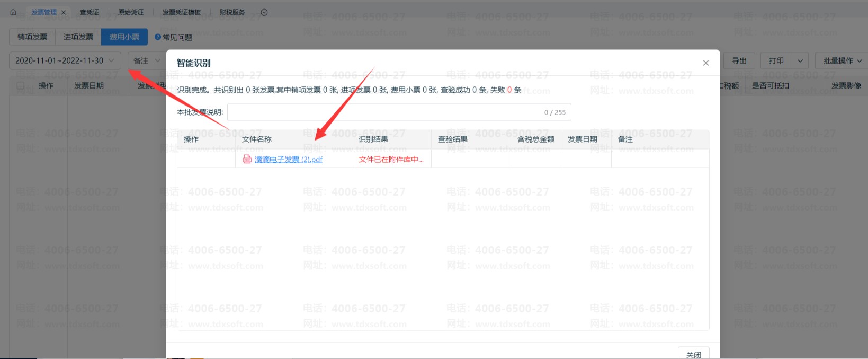
Task: Open the 滴滴电子发票 (2).pdf file link
Action: click(288, 159)
